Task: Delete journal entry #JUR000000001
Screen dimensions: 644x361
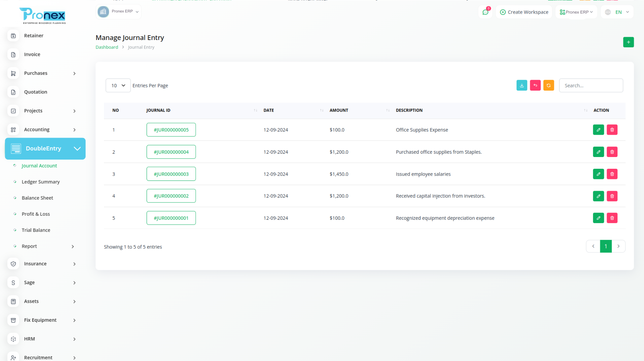Action: click(x=612, y=218)
